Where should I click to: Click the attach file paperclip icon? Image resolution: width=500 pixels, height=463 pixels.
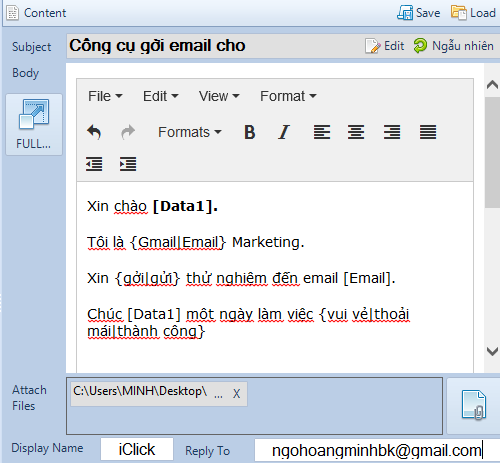(474, 405)
